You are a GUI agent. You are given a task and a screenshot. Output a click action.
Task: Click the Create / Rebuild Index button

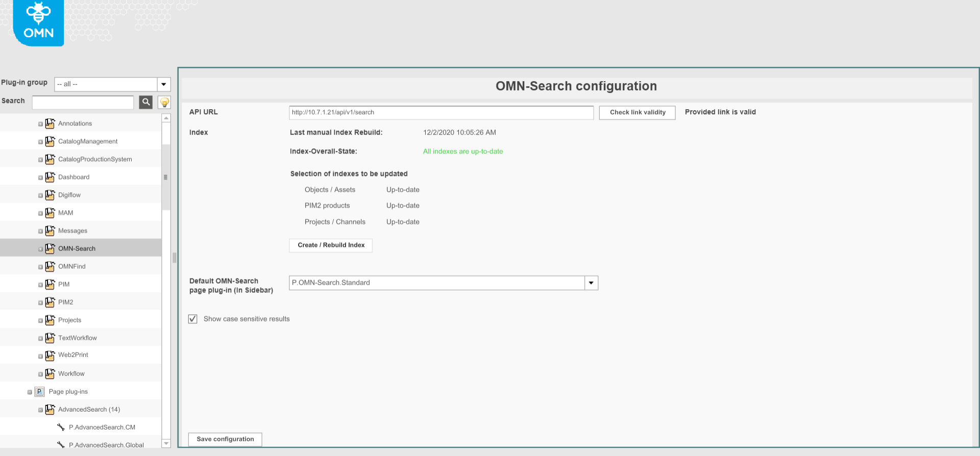click(x=331, y=245)
